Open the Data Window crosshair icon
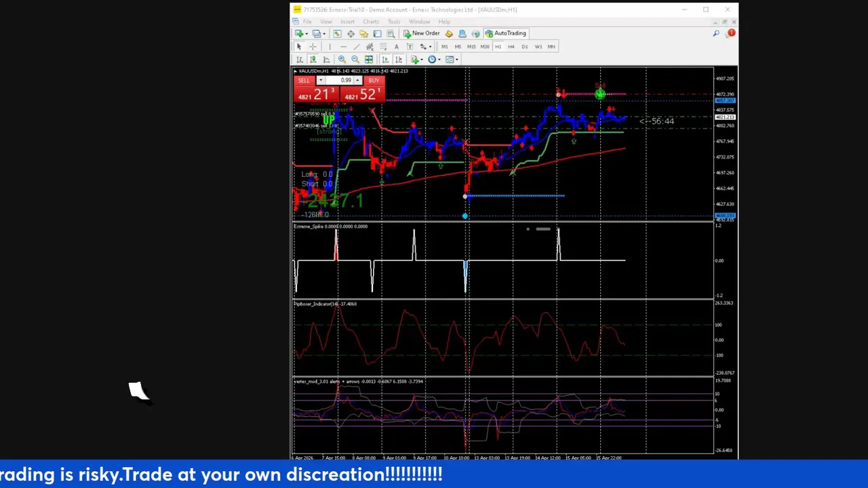868x488 pixels. [351, 33]
